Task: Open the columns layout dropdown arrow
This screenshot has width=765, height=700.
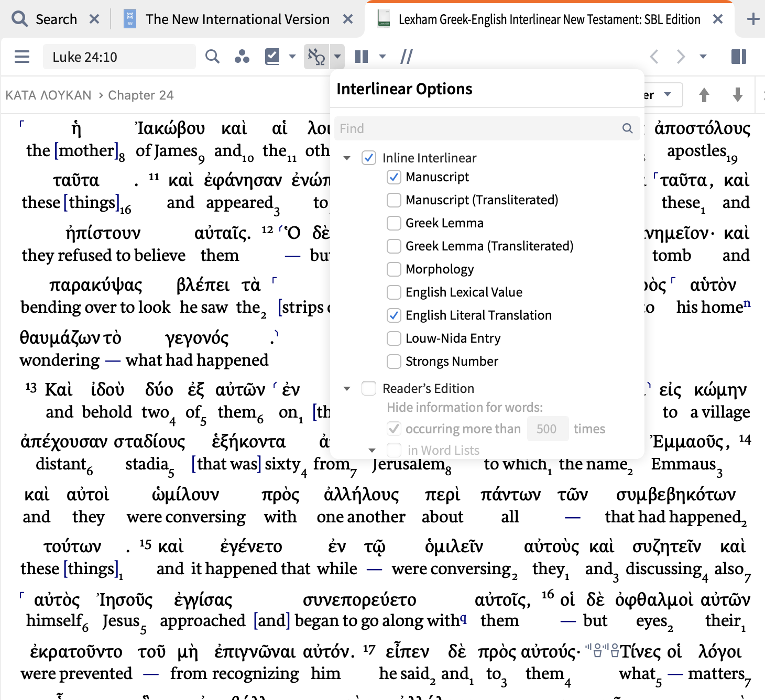Action: pyautogui.click(x=382, y=57)
